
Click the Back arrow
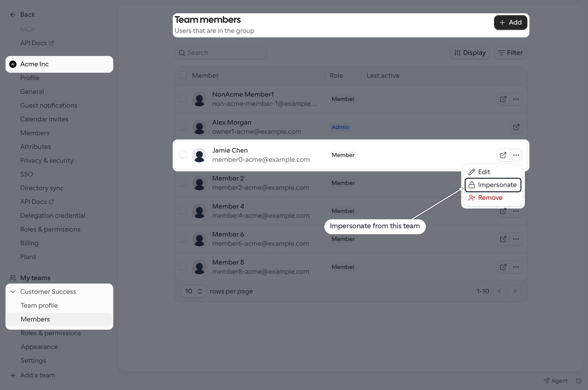click(13, 15)
